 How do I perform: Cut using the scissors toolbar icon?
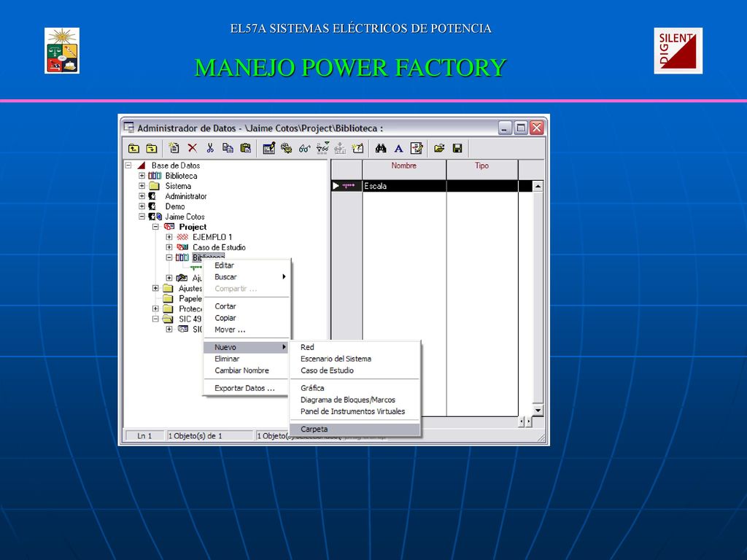pos(209,148)
